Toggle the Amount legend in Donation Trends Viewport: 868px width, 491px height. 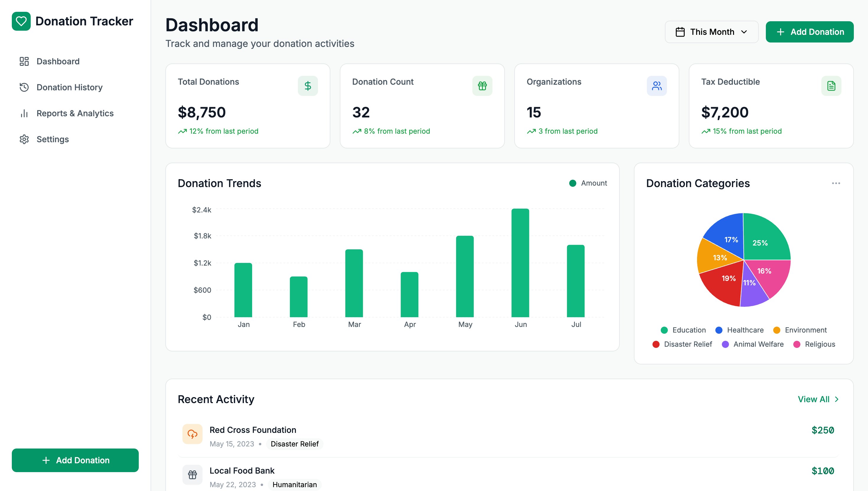pyautogui.click(x=588, y=183)
